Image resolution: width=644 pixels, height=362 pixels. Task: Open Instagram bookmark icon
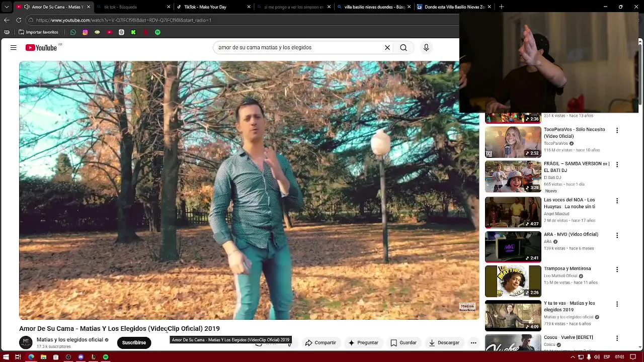pyautogui.click(x=85, y=32)
